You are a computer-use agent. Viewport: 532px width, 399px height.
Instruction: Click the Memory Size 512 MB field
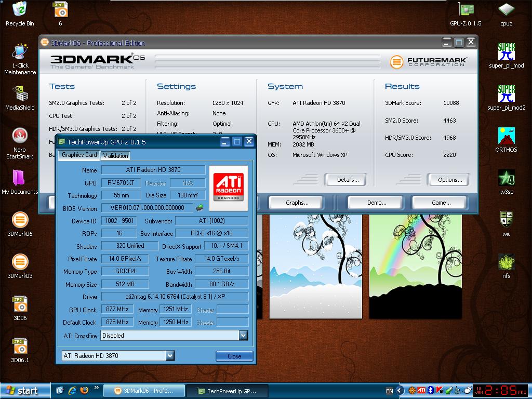click(125, 284)
